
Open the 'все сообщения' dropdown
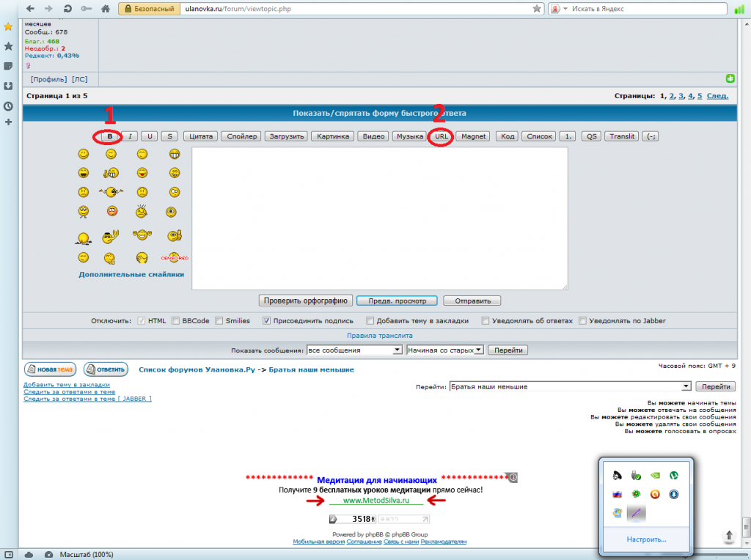tap(354, 350)
